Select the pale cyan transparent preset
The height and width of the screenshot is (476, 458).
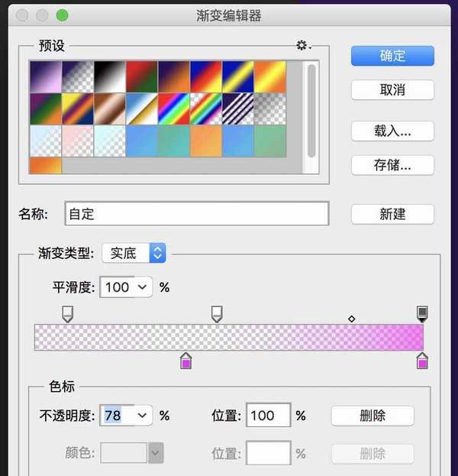pyautogui.click(x=110, y=141)
